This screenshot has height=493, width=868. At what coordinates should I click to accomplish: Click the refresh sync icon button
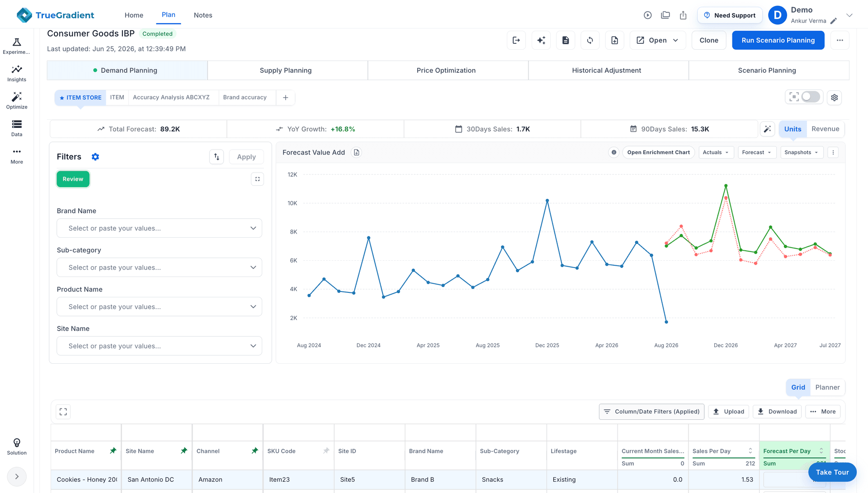(x=590, y=40)
